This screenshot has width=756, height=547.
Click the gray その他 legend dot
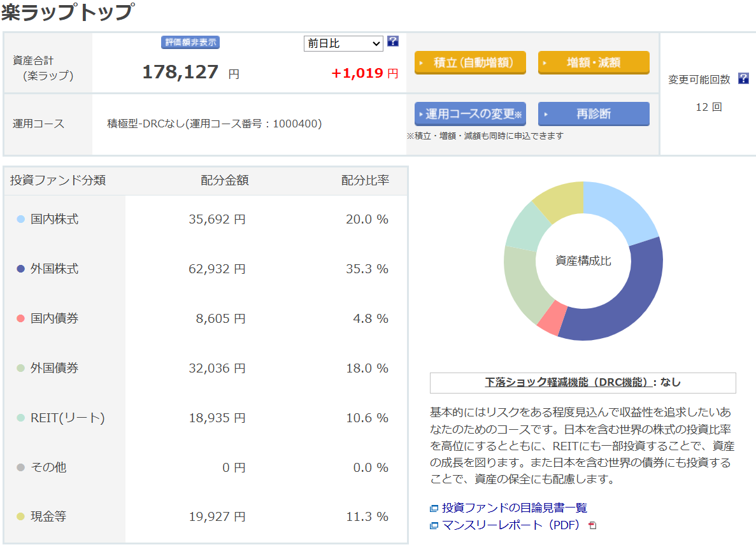[21, 467]
